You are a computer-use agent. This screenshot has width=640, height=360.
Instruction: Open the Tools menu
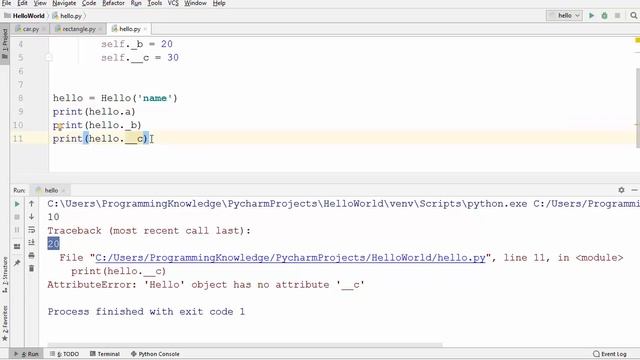[x=155, y=3]
